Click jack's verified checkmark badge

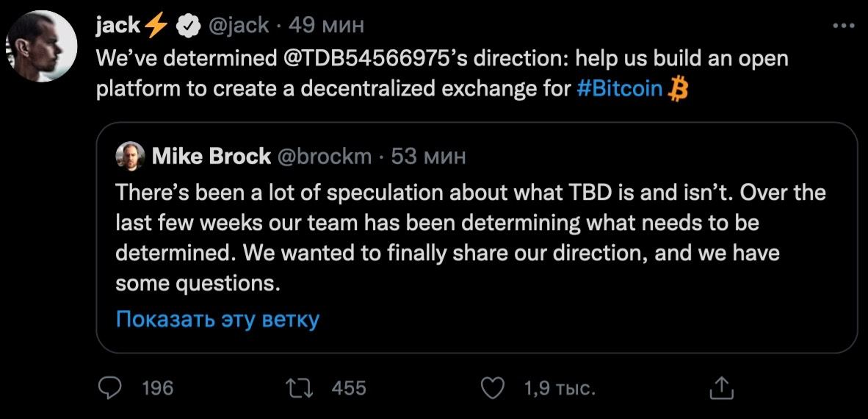click(187, 26)
